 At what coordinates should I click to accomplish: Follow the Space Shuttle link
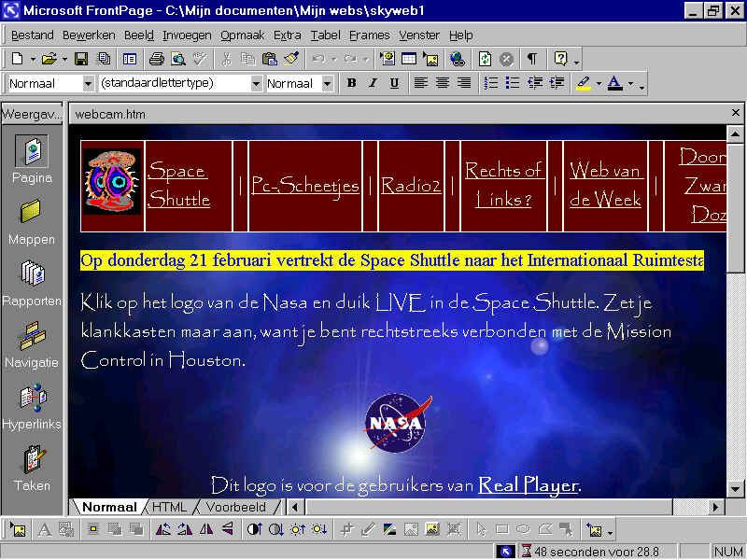pyautogui.click(x=178, y=185)
